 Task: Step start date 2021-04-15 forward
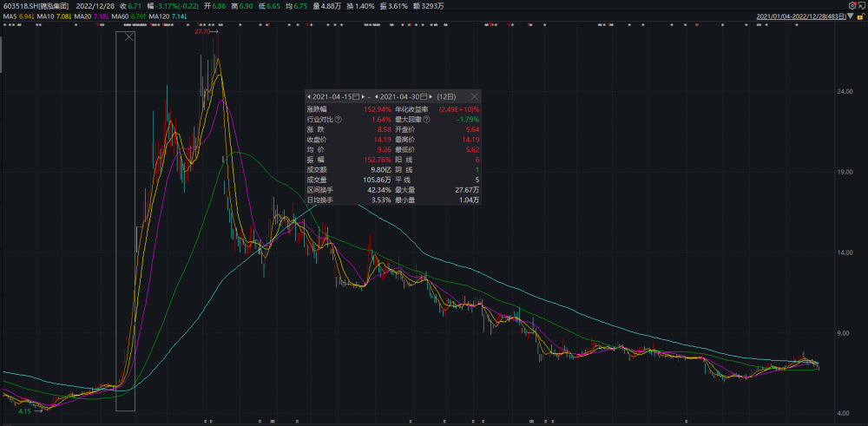[363, 97]
